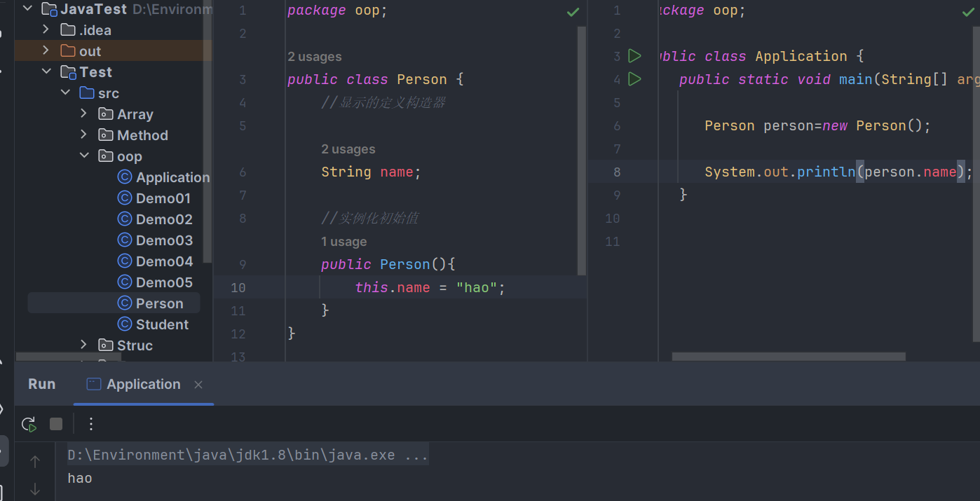This screenshot has height=501, width=980.
Task: Expand the out folder
Action: point(46,51)
